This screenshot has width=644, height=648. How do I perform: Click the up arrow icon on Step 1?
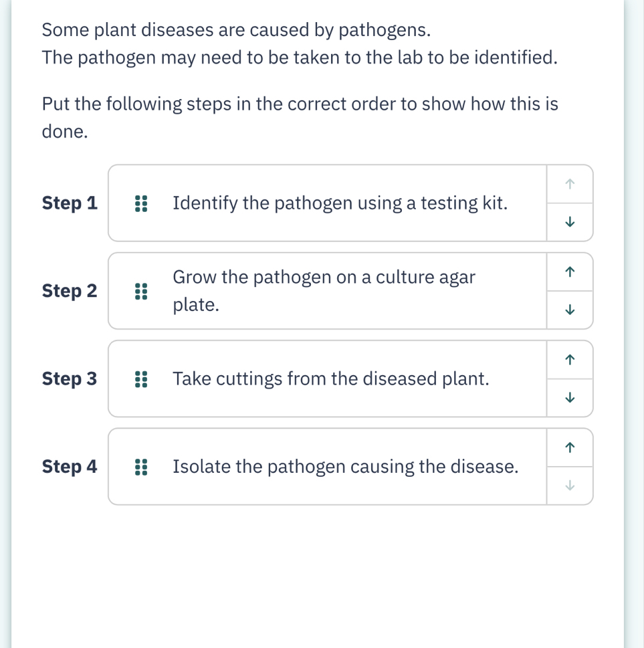pyautogui.click(x=570, y=185)
